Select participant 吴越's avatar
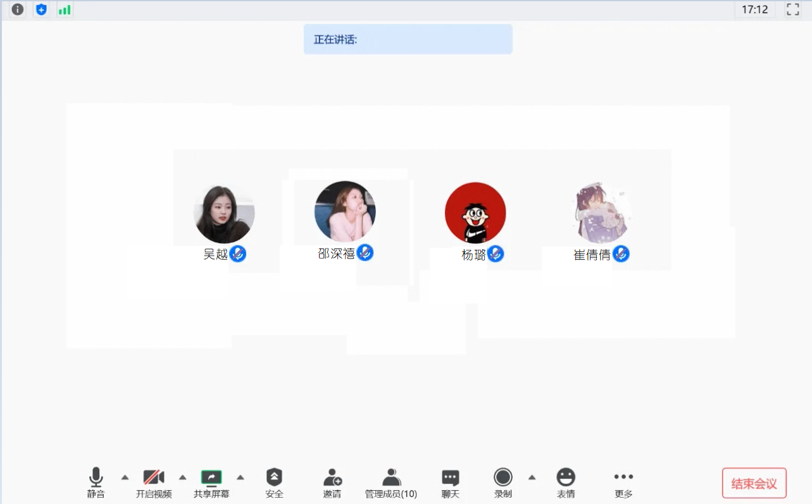The width and height of the screenshot is (812, 504). click(224, 214)
